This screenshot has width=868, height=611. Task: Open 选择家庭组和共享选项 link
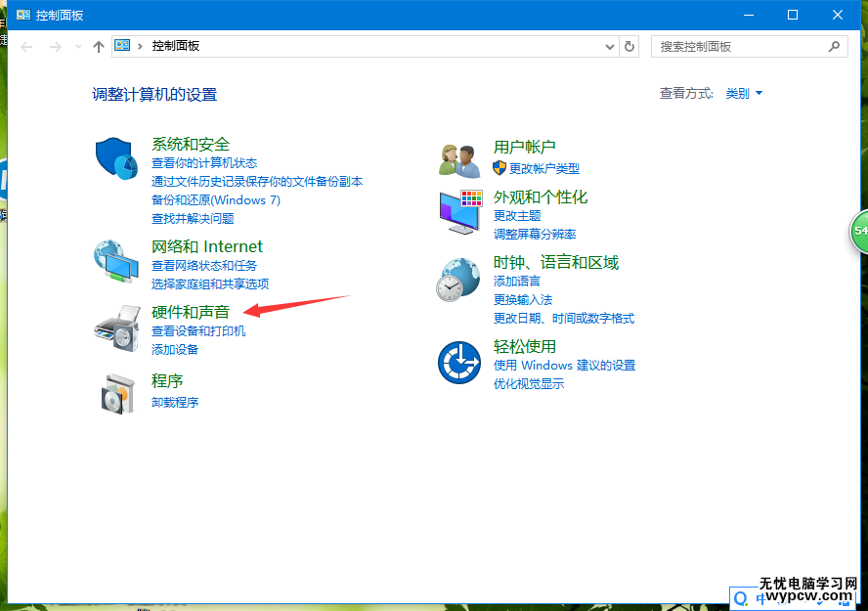[x=210, y=284]
